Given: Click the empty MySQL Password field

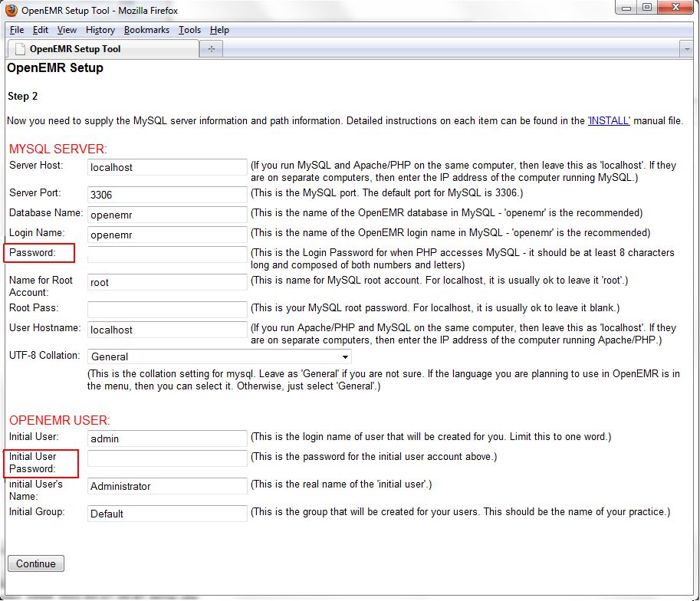Looking at the screenshot, I should (167, 255).
